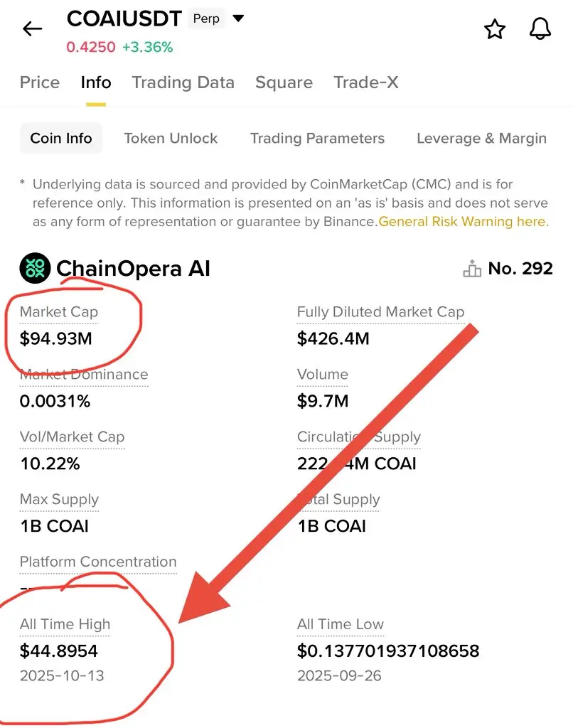Go to the Square tab

pos(284,82)
